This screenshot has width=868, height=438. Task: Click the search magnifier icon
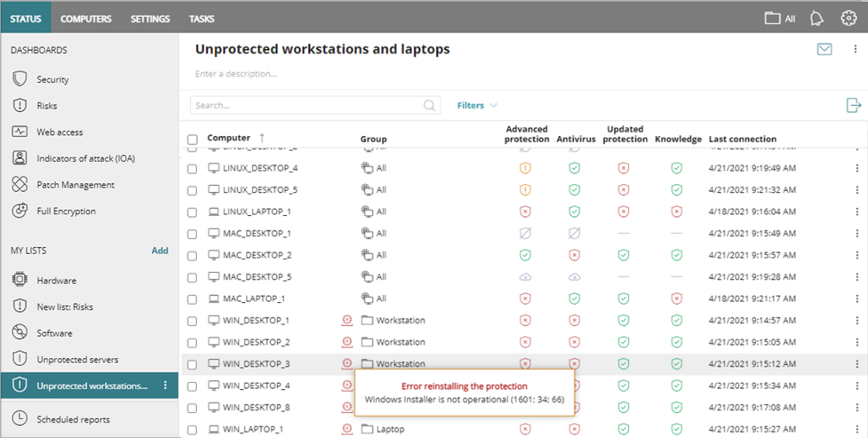[x=429, y=105]
